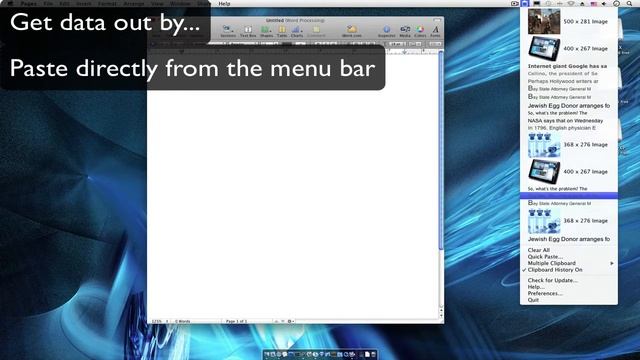Viewport: 640px width, 360px height.
Task: Open the Shapes dropdown in Pages toolbar
Action: [266, 31]
